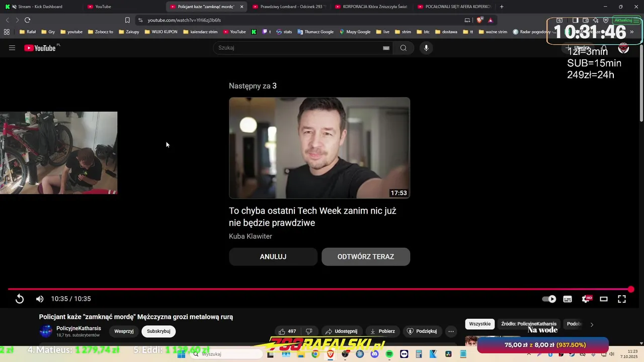Open the Zakupy bookmarks folder
Viewport: 644px width, 362px height.
129,32
